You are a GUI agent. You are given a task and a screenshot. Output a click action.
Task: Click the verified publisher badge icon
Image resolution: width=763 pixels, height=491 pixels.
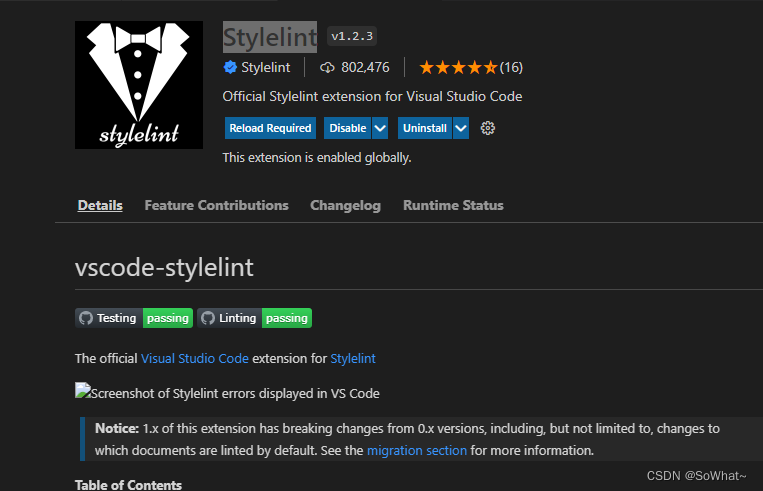coord(230,67)
